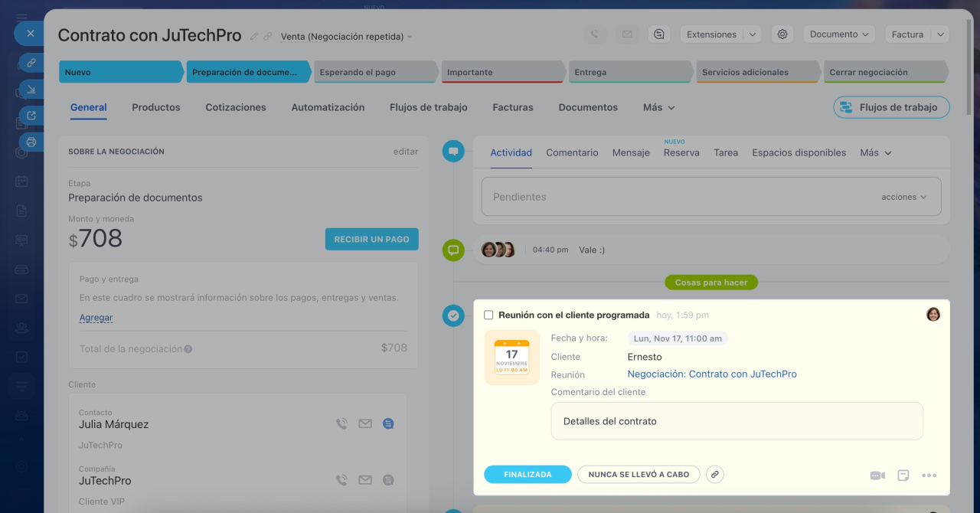
Task: Select the Comentario tab in timeline
Action: coord(572,152)
